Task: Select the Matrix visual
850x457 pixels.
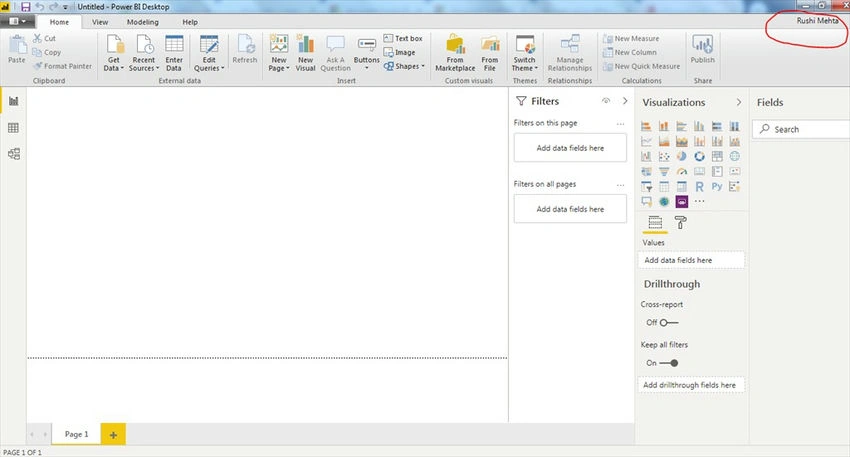Action: pos(681,187)
